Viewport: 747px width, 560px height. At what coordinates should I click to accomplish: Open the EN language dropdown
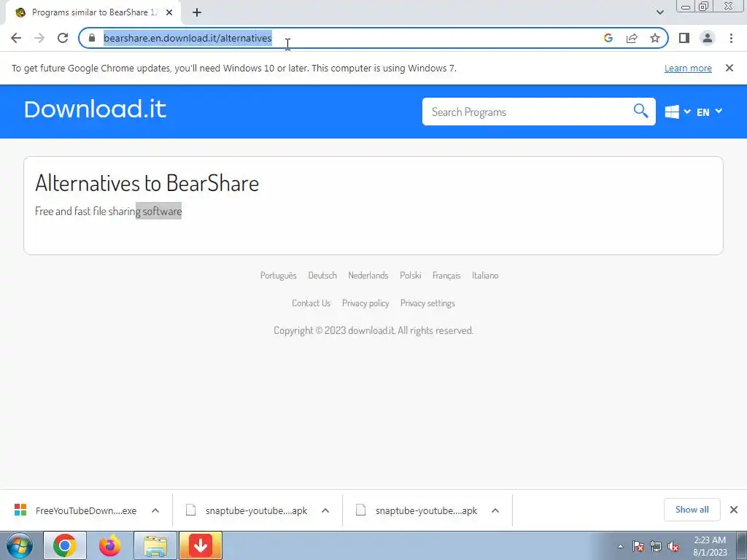(709, 112)
